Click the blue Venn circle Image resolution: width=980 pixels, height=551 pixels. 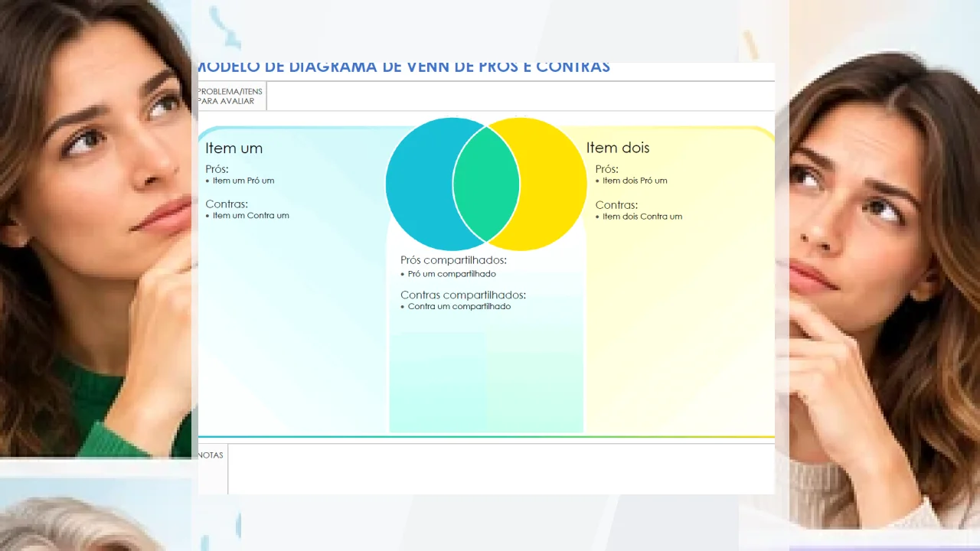419,184
